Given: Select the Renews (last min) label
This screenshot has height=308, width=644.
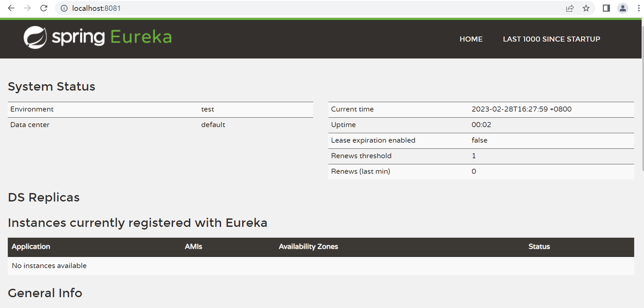Looking at the screenshot, I should pos(361,171).
